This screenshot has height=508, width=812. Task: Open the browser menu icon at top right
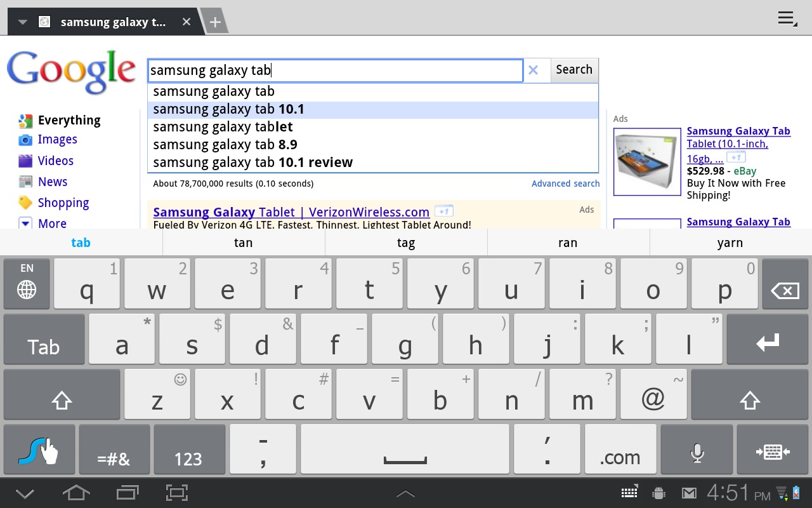coord(787,18)
